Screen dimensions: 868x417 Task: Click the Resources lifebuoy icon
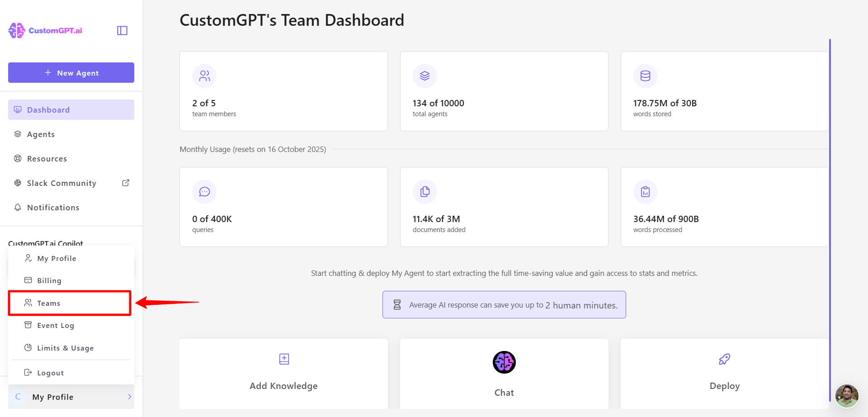[x=18, y=158]
